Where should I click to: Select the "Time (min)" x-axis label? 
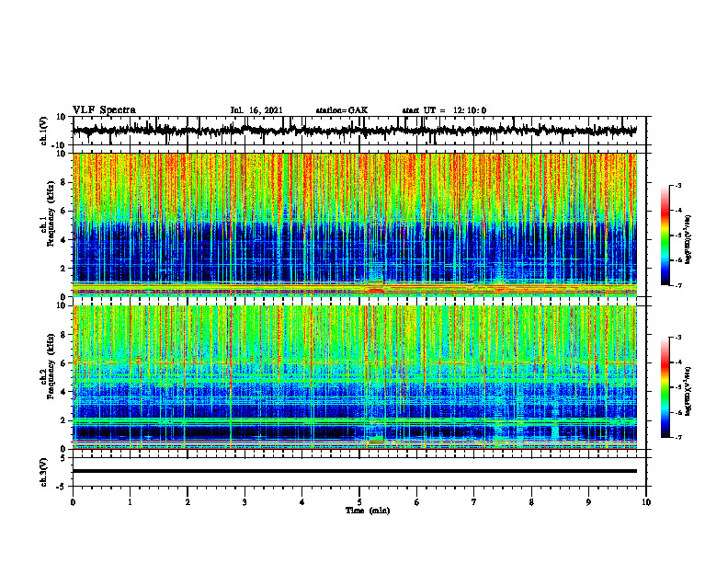coord(368,511)
